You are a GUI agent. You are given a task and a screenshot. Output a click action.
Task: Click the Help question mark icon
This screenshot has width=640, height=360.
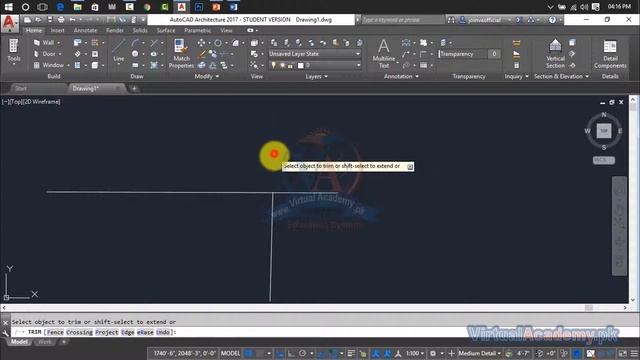click(552, 20)
